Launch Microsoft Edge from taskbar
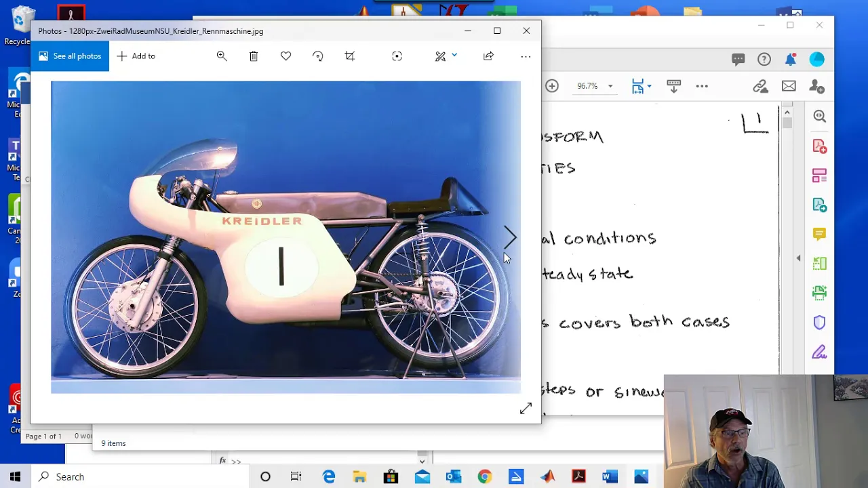This screenshot has width=868, height=488. coord(328,476)
